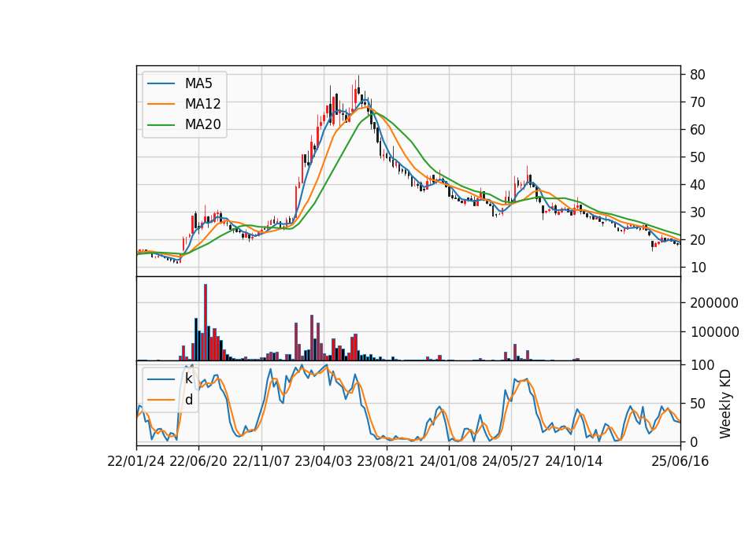Click the 24/05/27 date tick label

click(511, 461)
